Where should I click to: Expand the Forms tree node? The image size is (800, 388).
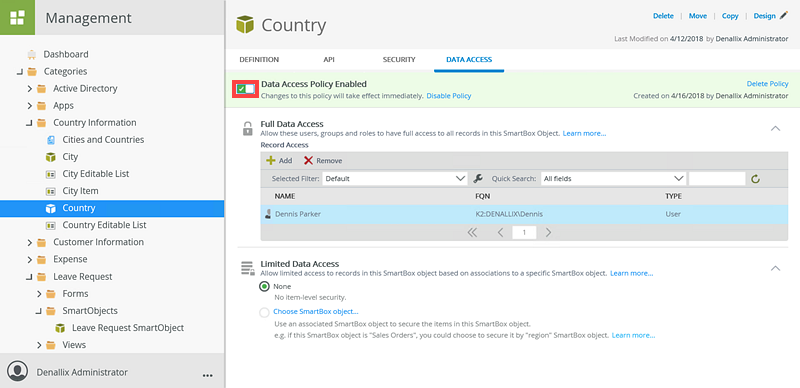(x=39, y=294)
